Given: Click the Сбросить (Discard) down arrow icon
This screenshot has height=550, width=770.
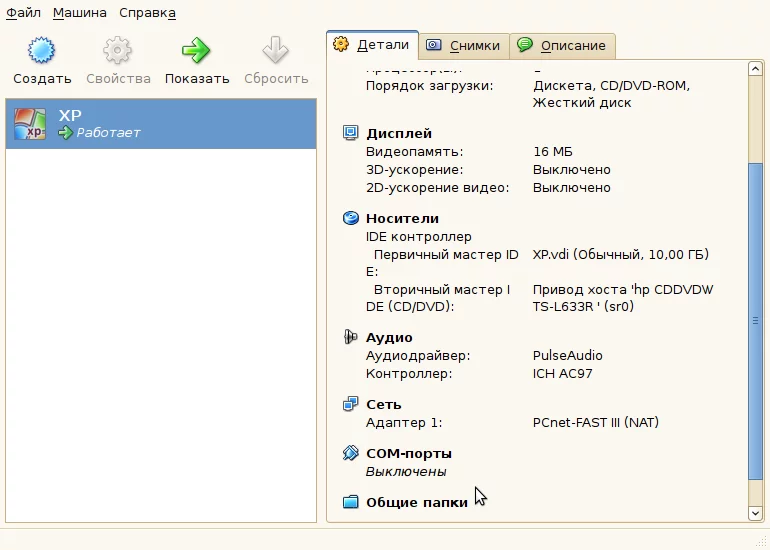Looking at the screenshot, I should (275, 51).
